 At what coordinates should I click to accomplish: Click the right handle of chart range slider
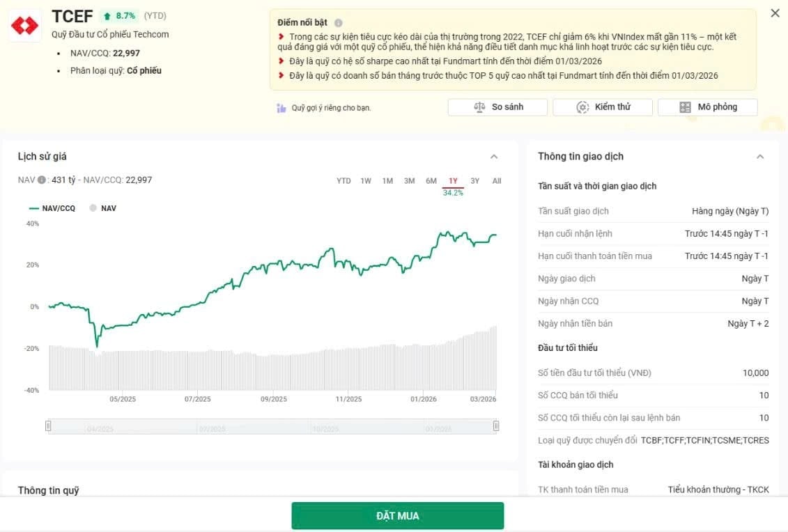(496, 425)
